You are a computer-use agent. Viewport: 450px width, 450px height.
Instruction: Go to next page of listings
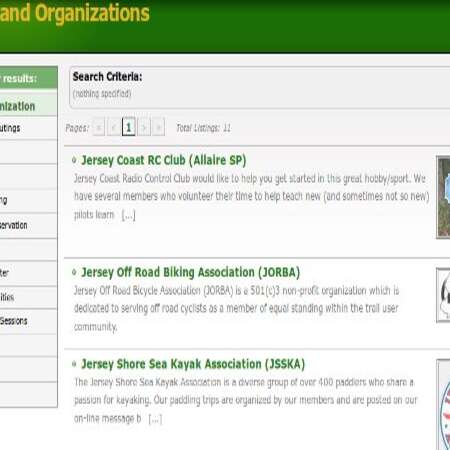tap(144, 127)
